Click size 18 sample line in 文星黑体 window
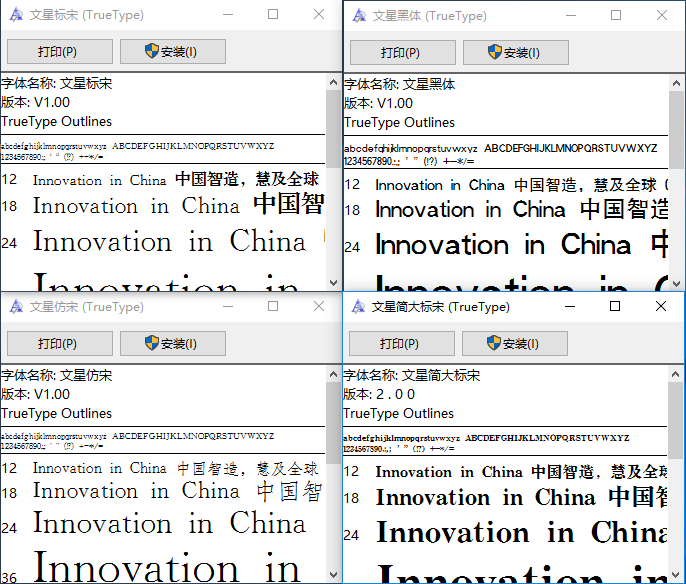This screenshot has height=584, width=686. pos(506,210)
